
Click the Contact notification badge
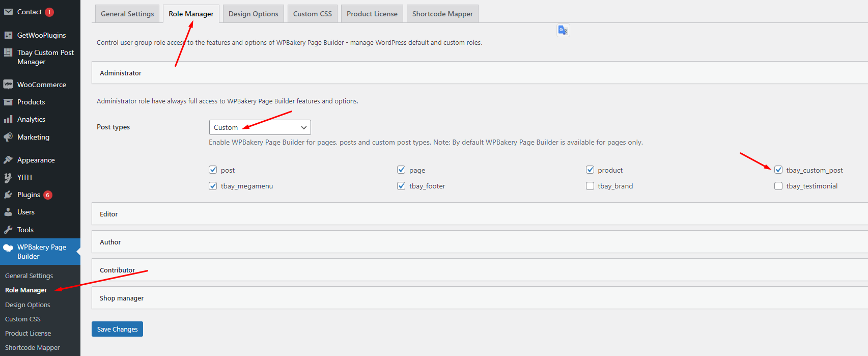(49, 12)
